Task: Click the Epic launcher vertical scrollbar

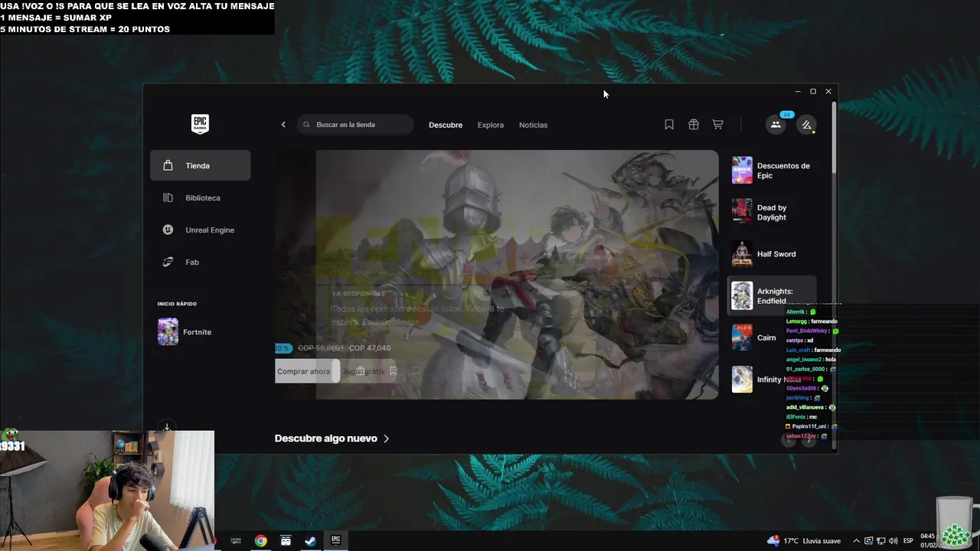Action: click(x=834, y=138)
